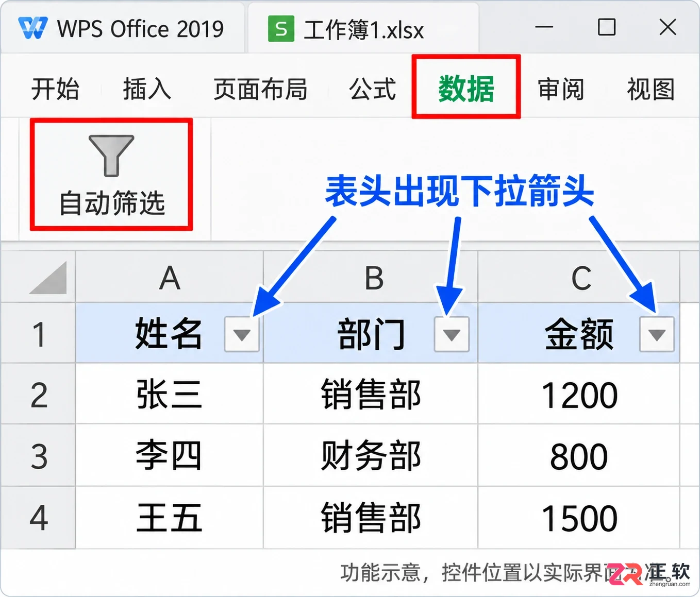Open the 插入 ribbon tab
This screenshot has height=597, width=700.
point(146,89)
